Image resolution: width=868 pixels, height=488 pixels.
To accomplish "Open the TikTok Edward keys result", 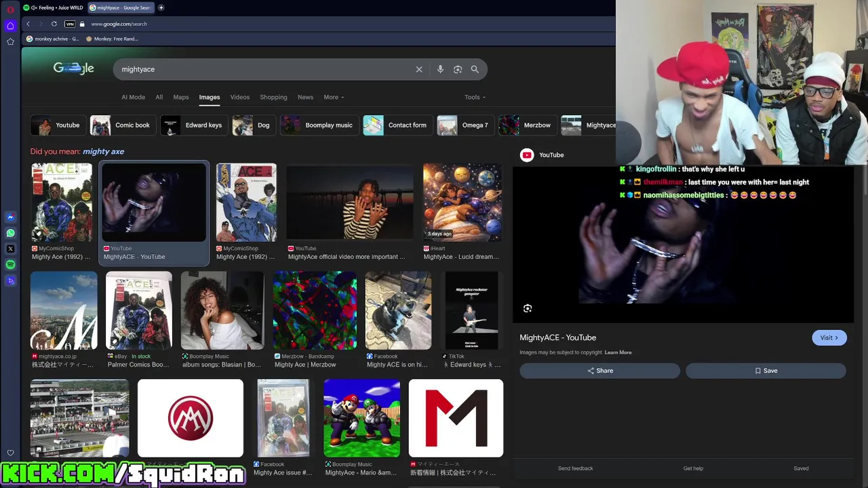I will click(471, 310).
